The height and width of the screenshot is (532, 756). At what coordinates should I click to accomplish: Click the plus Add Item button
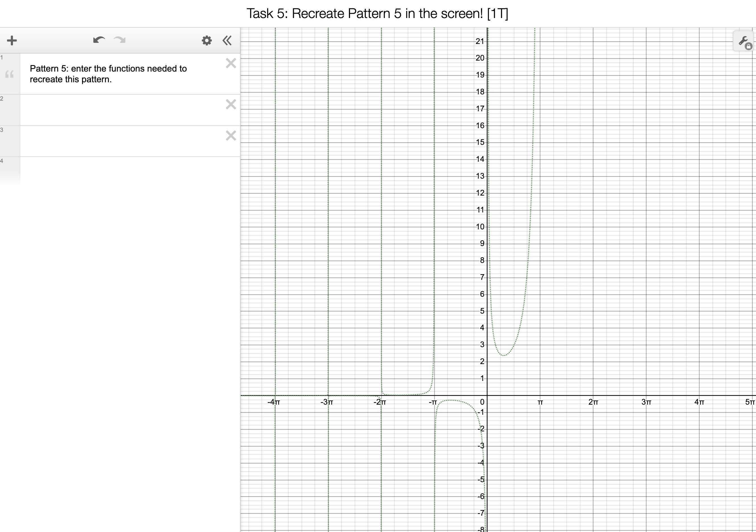pos(12,41)
